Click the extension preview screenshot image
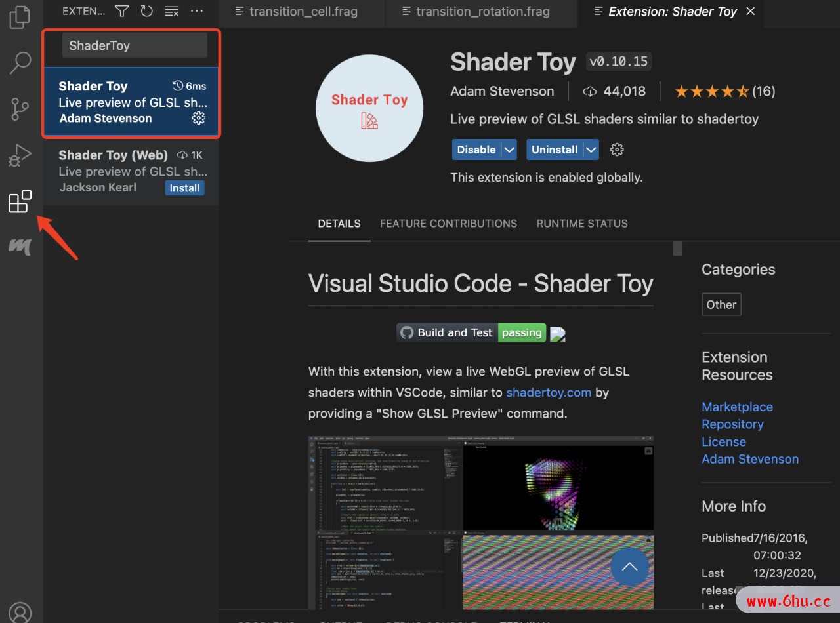This screenshot has height=623, width=840. [480, 523]
